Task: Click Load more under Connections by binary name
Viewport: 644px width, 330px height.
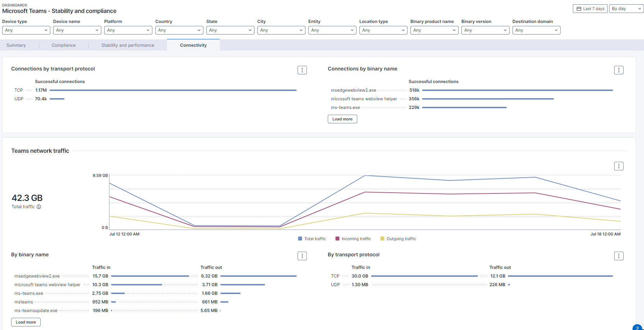Action: point(342,119)
